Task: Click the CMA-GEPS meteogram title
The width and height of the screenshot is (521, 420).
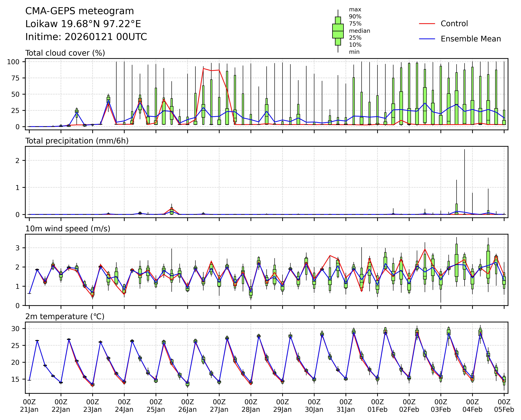Action: (80, 11)
